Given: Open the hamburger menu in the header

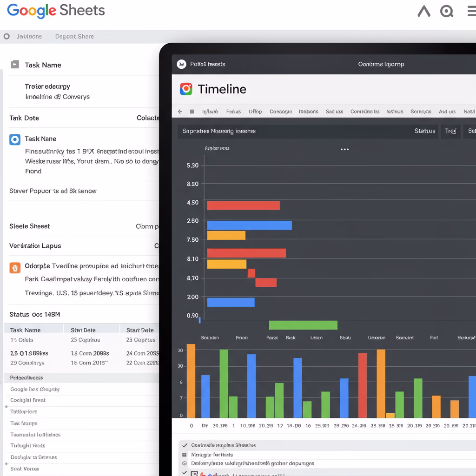Looking at the screenshot, I should [471, 12].
